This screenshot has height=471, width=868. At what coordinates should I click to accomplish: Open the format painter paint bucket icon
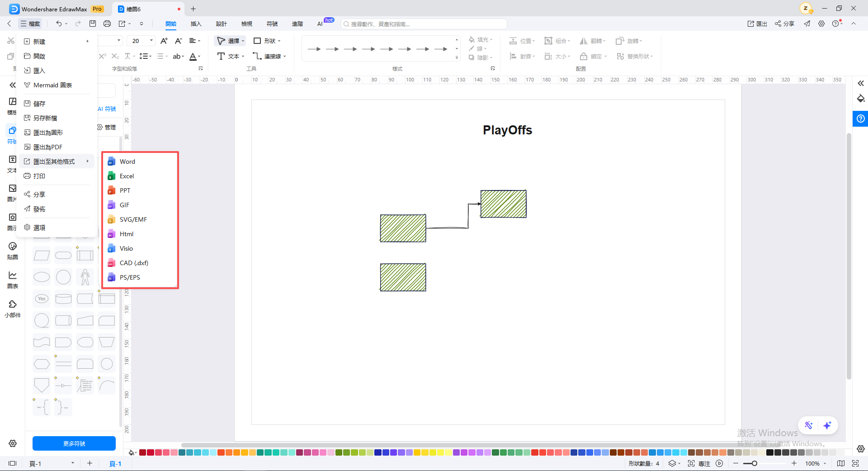tap(861, 99)
